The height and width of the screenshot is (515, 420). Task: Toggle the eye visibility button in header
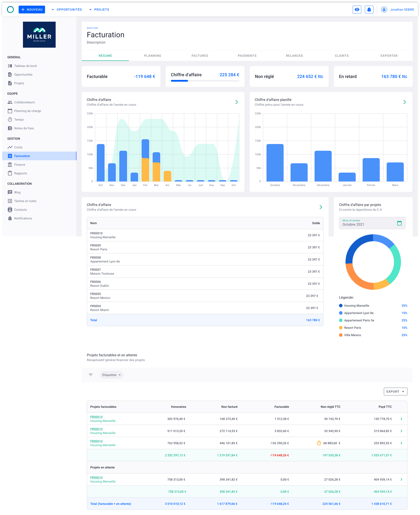(357, 10)
